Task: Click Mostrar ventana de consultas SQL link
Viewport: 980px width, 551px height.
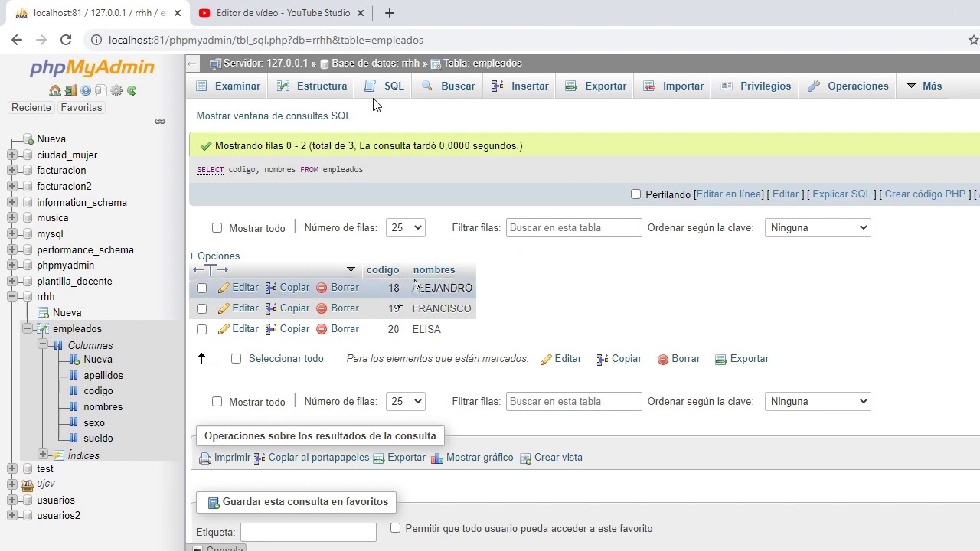Action: (273, 116)
